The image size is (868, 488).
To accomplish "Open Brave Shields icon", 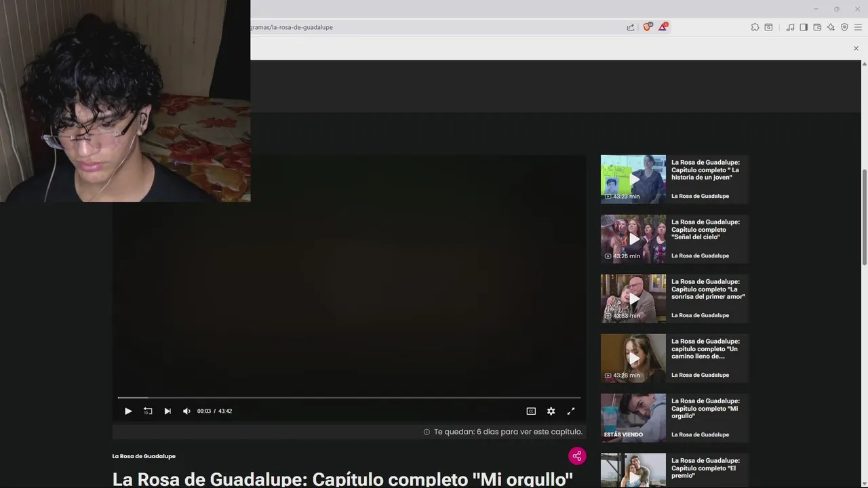I will point(647,27).
